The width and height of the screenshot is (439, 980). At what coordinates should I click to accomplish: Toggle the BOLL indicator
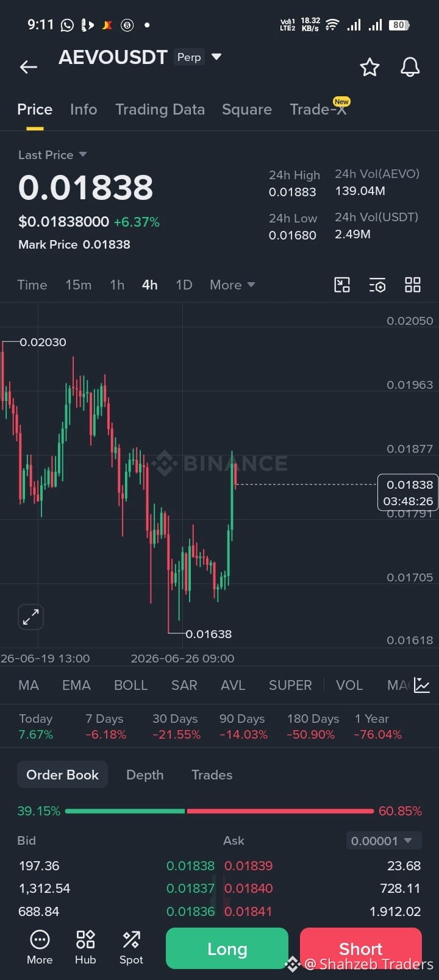(x=130, y=685)
